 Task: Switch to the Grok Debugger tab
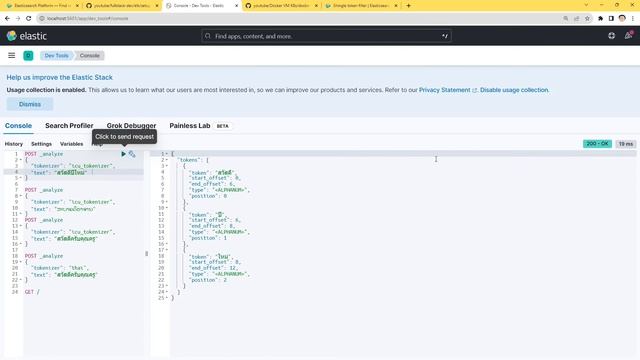point(131,126)
